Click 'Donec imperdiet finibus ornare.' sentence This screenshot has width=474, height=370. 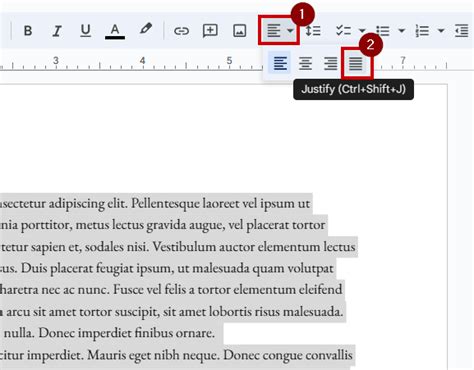point(127,333)
